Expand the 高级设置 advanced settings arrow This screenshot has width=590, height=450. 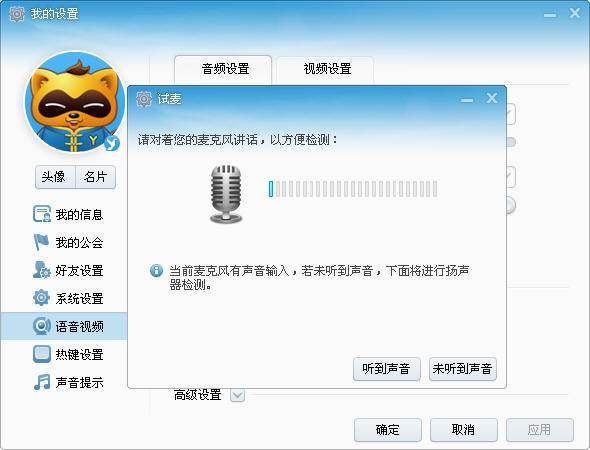[x=237, y=395]
